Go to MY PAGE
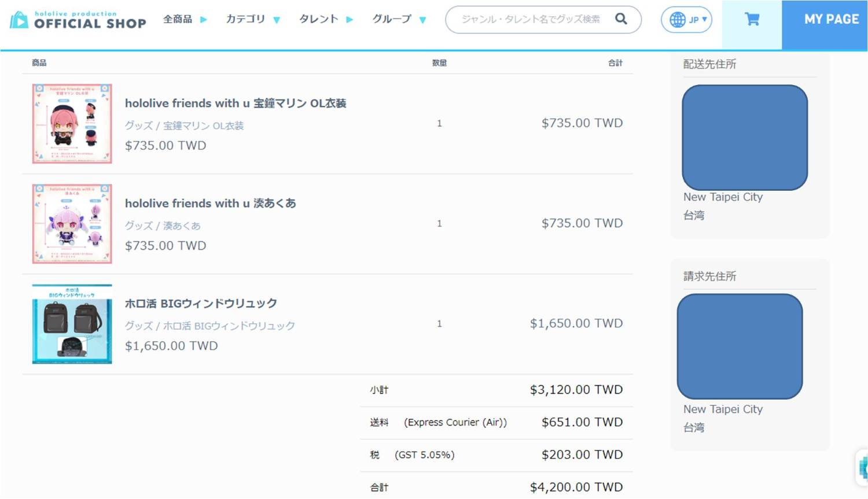Image resolution: width=868 pixels, height=499 pixels. [x=825, y=25]
